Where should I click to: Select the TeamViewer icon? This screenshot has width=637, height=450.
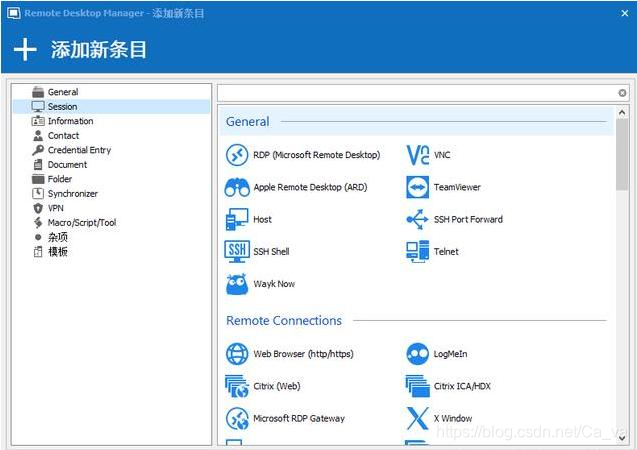418,187
